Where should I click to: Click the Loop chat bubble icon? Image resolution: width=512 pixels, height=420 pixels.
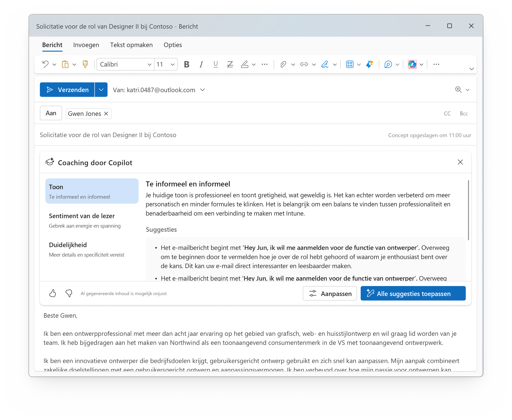[x=388, y=64]
